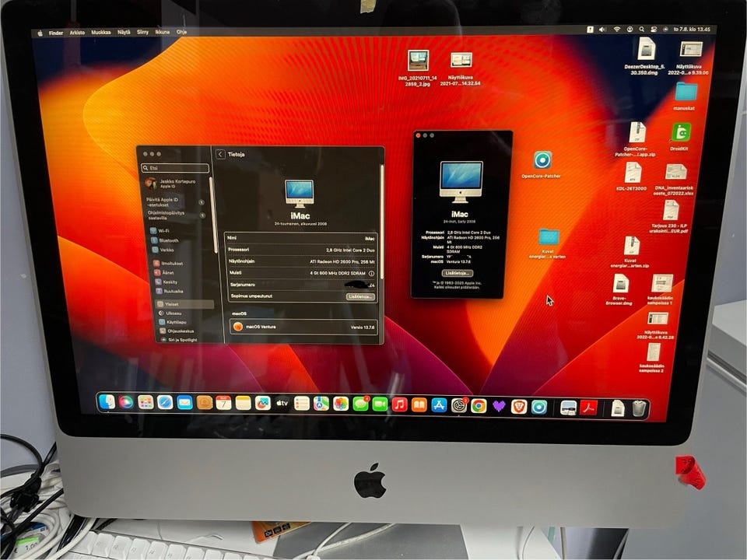Viewport: 747px width, 560px height.
Task: Select IMG_20210711 jpg thumbnail on desktop
Action: coord(419,61)
